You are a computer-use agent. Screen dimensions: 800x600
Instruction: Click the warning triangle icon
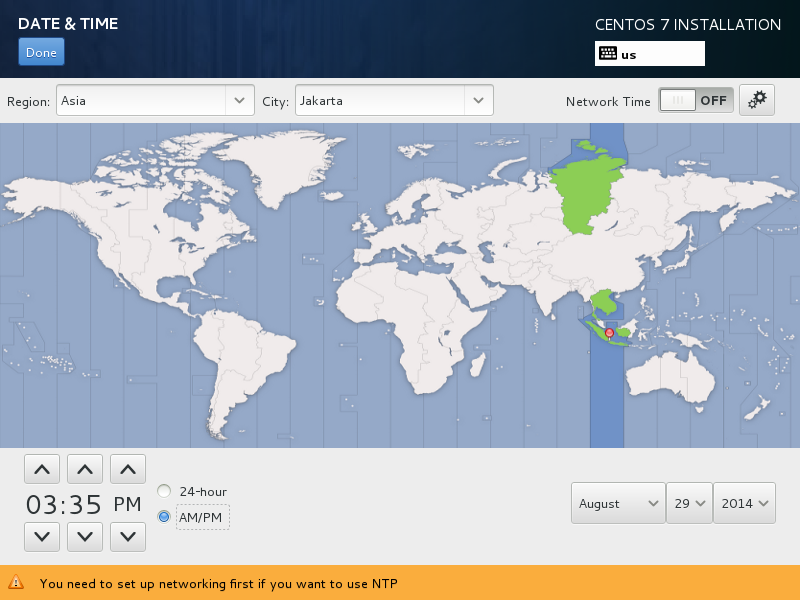(16, 582)
